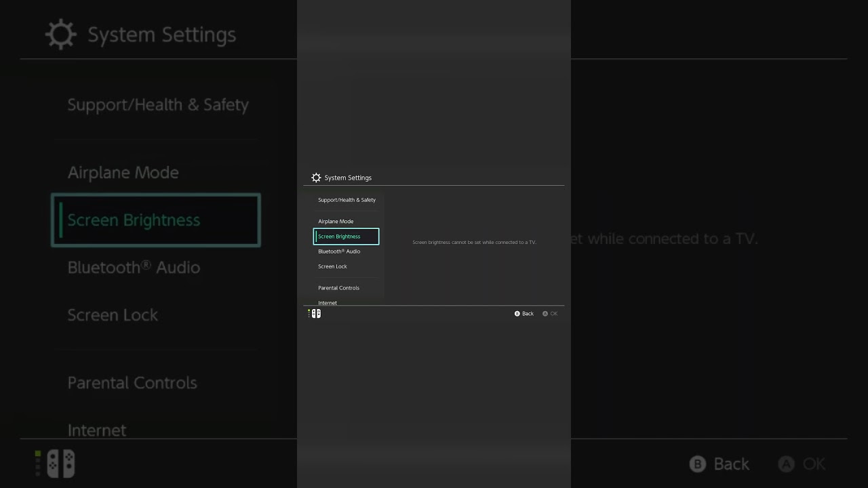This screenshot has width=868, height=488.
Task: Click the small Joy-Con controller icon in the center panel
Action: 316,314
